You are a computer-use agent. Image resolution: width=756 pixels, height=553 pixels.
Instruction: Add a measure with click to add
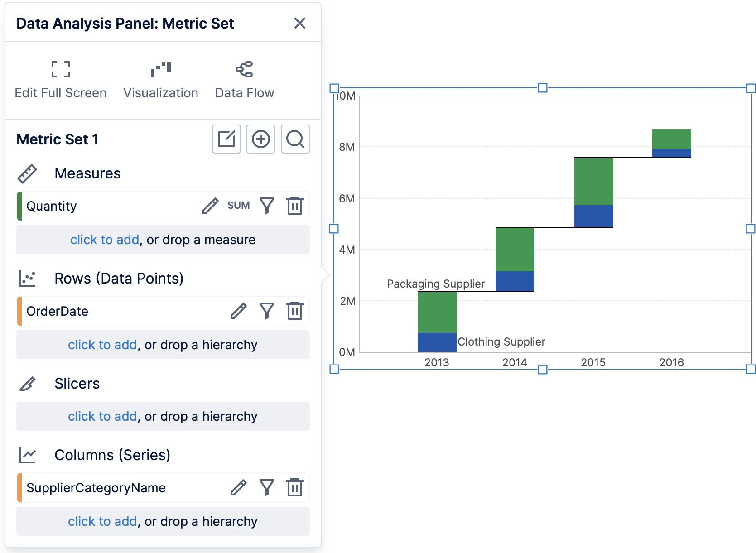tap(104, 240)
